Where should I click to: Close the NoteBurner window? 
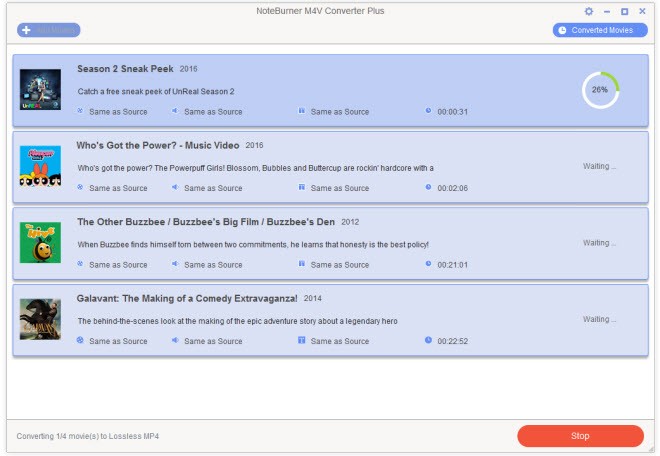tap(642, 11)
